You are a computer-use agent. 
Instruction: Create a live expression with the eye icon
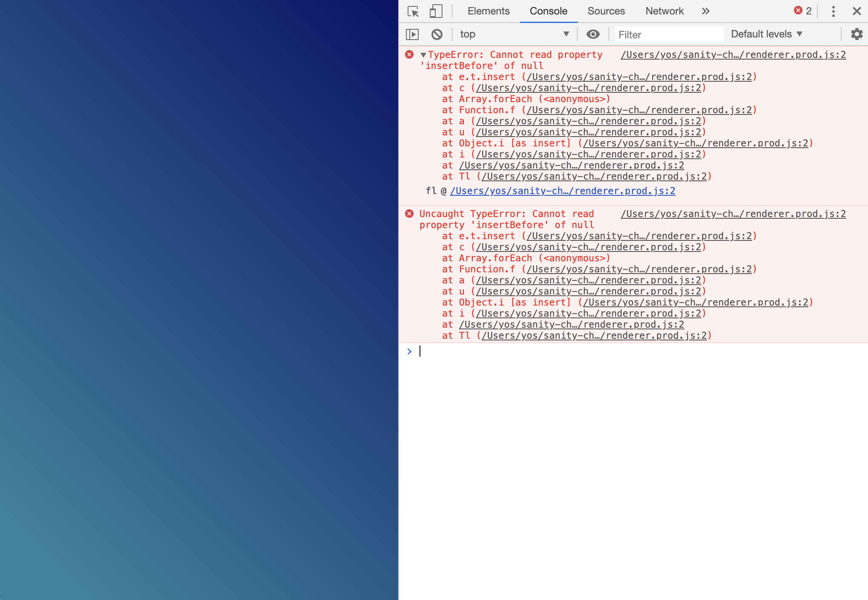(x=593, y=34)
